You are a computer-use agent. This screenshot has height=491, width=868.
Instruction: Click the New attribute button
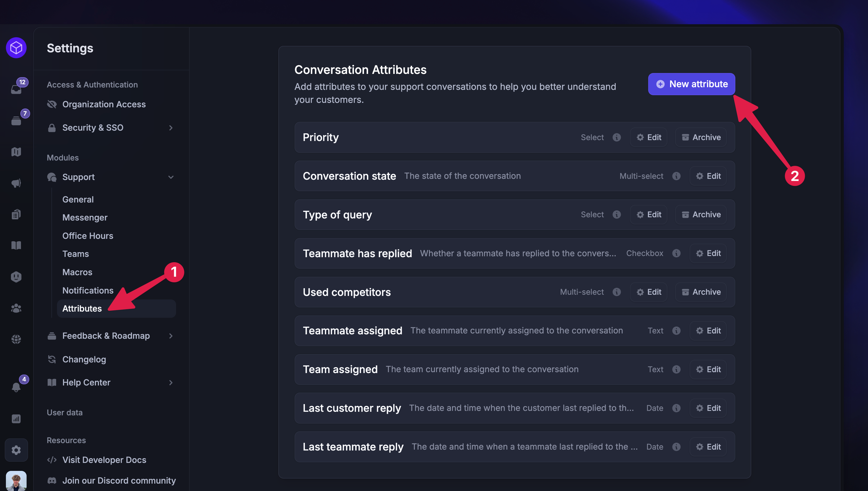click(x=691, y=84)
